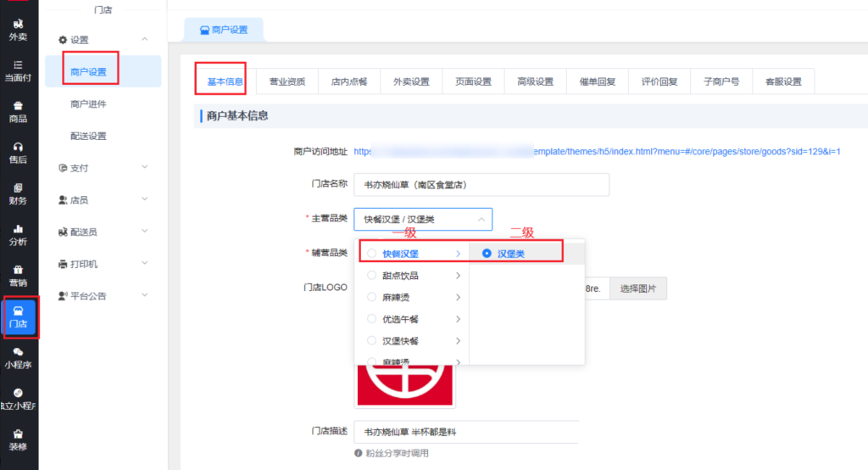The width and height of the screenshot is (868, 470).
Task: Expand the 支付 menu group
Action: (103, 168)
